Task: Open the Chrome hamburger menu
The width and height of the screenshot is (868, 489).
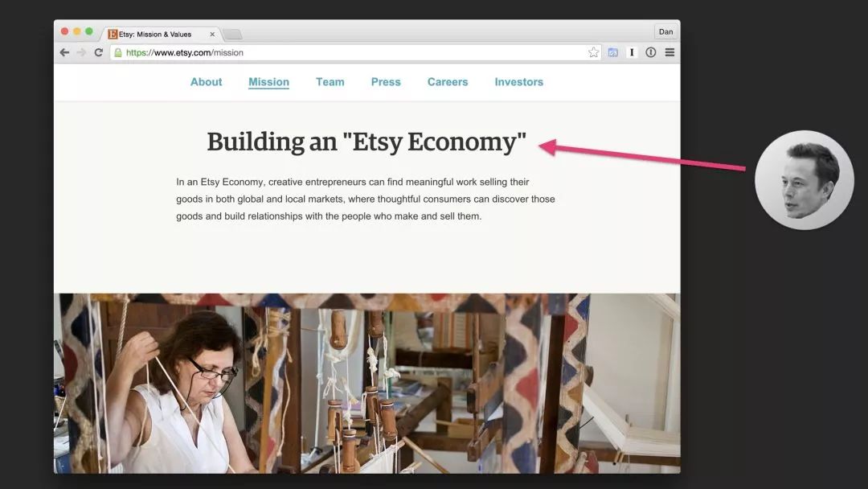Action: [669, 52]
